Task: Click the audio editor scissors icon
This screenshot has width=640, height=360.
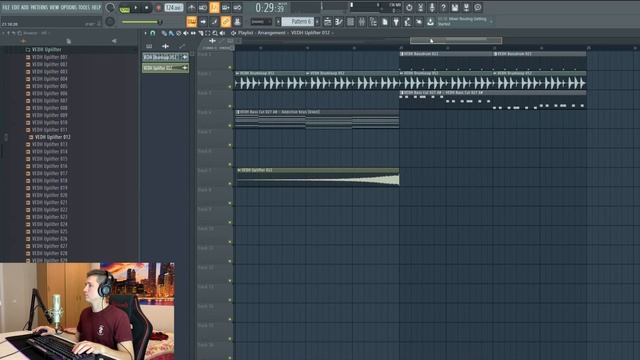Action: click(420, 7)
